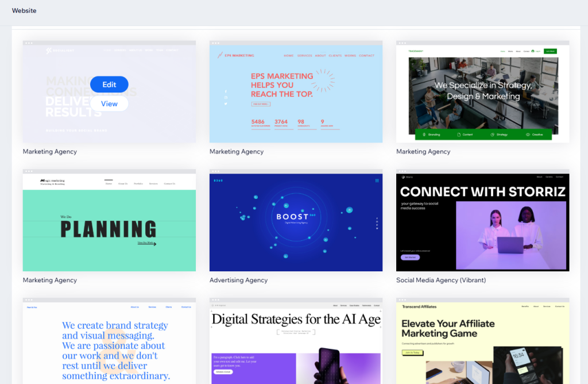This screenshot has width=588, height=384.
Task: Open the Elevate Your Affiliate Marketing Game template
Action: click(x=482, y=345)
